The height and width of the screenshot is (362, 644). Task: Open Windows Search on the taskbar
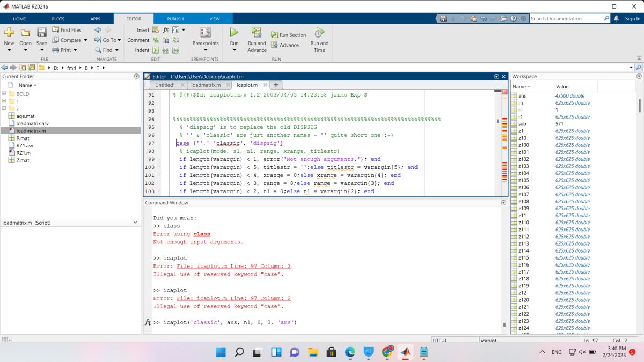click(239, 352)
